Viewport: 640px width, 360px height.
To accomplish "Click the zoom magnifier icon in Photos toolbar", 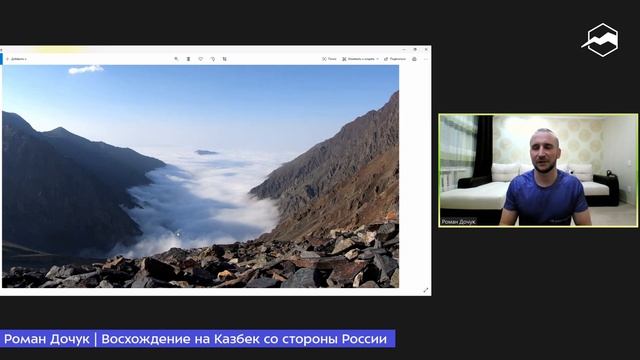I will (x=176, y=59).
